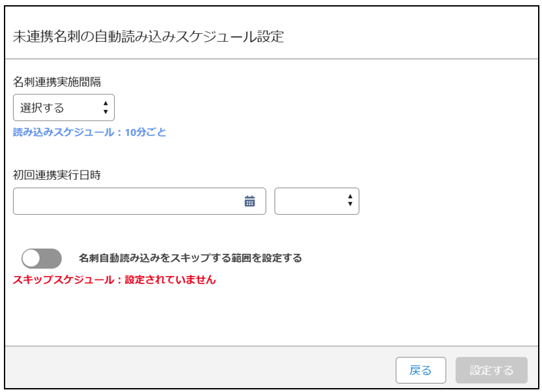This screenshot has width=542, height=392.
Task: Click the 設定する button
Action: [x=491, y=370]
